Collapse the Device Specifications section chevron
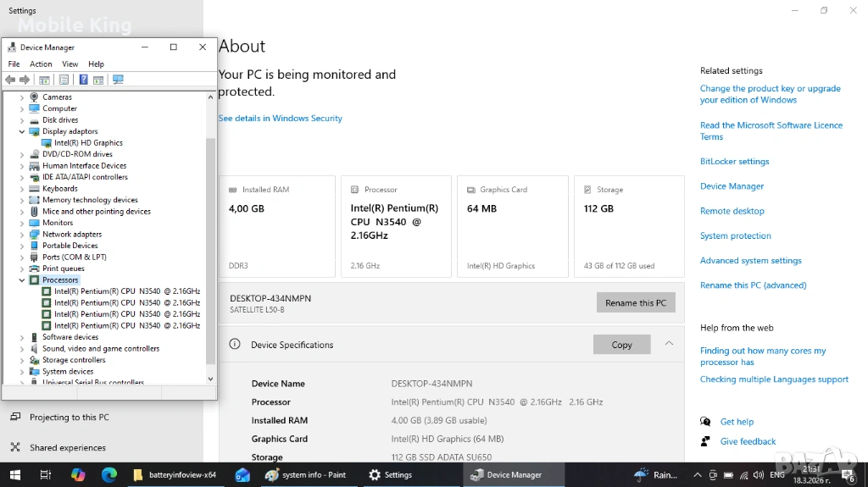This screenshot has height=487, width=868. [669, 344]
